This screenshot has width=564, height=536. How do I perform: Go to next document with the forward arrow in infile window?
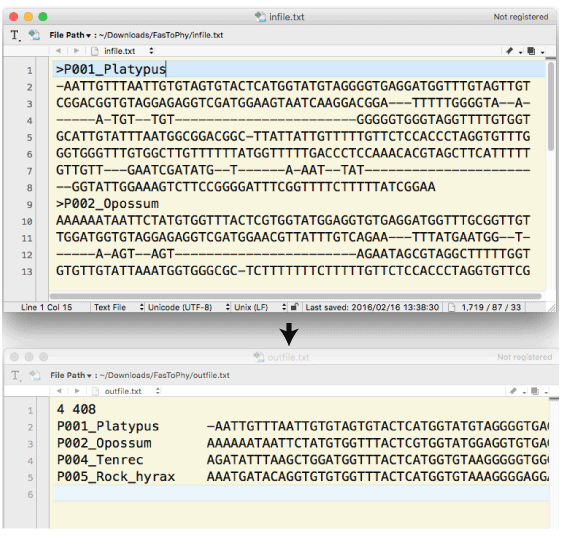(76, 51)
